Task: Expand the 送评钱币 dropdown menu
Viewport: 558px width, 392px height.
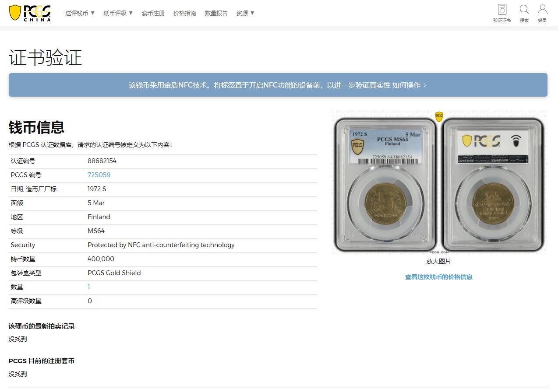Action: [80, 13]
